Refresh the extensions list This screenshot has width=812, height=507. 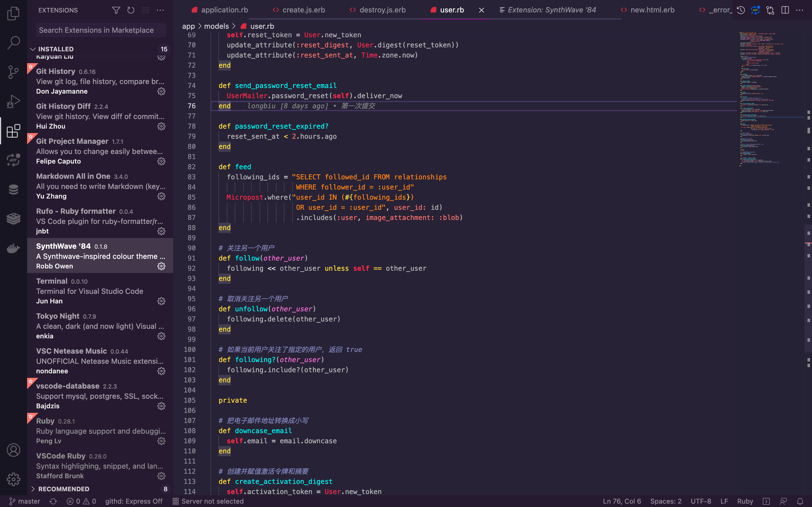pos(131,10)
